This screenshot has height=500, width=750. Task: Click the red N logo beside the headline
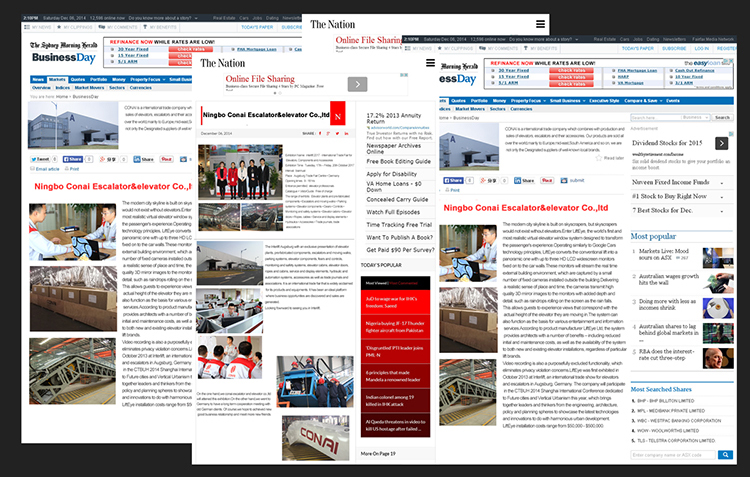click(x=338, y=116)
